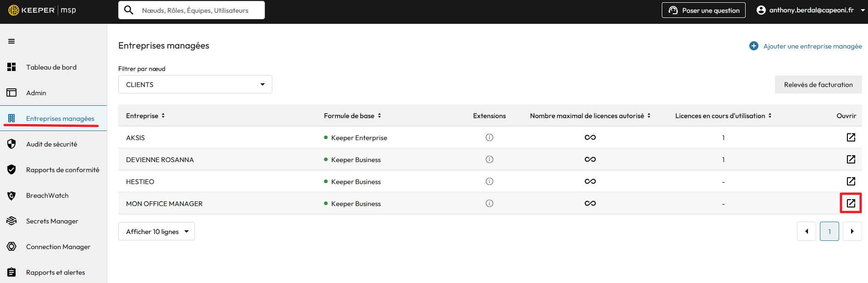Click the plus icon to add managed company
868x283 pixels.
coord(754,46)
